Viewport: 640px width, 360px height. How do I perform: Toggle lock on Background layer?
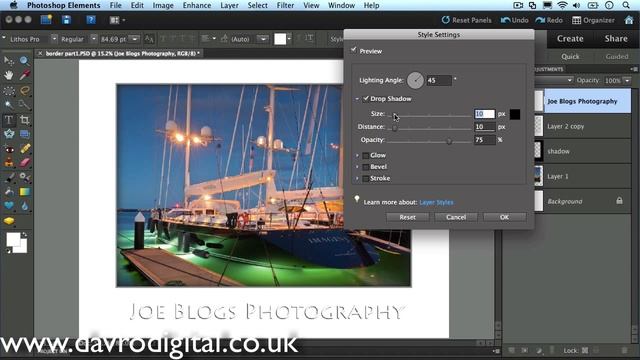tap(620, 200)
